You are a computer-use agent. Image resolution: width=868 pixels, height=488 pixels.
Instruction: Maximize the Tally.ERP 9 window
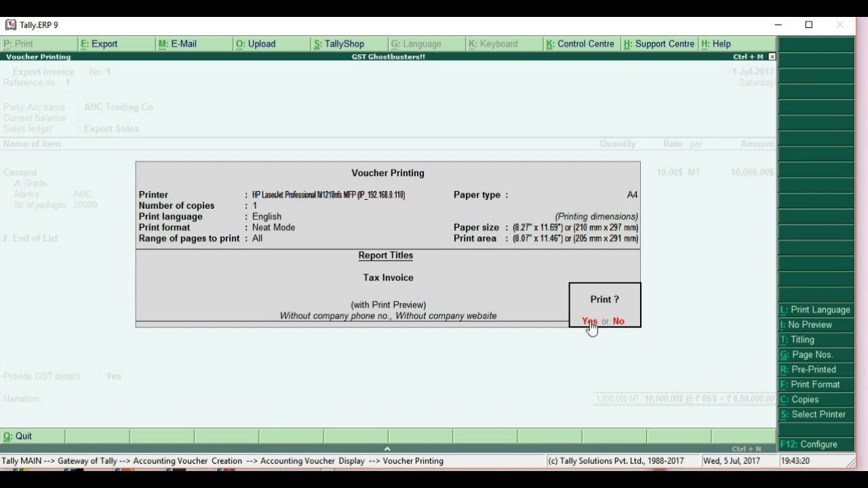coord(809,25)
